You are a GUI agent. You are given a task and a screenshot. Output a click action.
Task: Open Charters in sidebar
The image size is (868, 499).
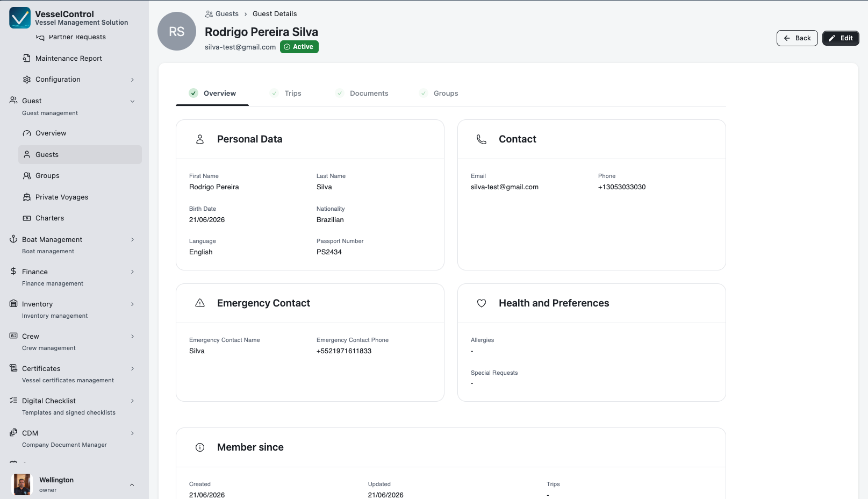point(80,218)
